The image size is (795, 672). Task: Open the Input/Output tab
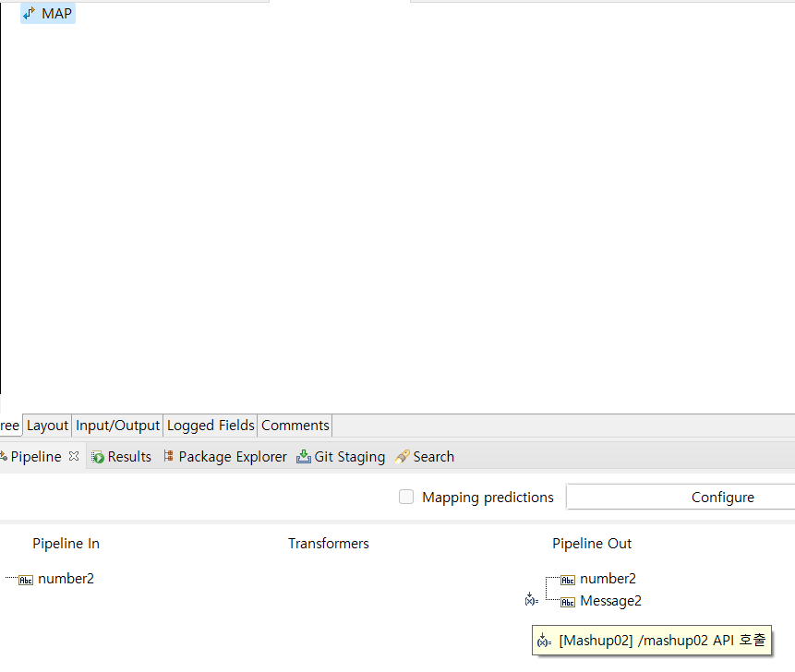tap(118, 426)
